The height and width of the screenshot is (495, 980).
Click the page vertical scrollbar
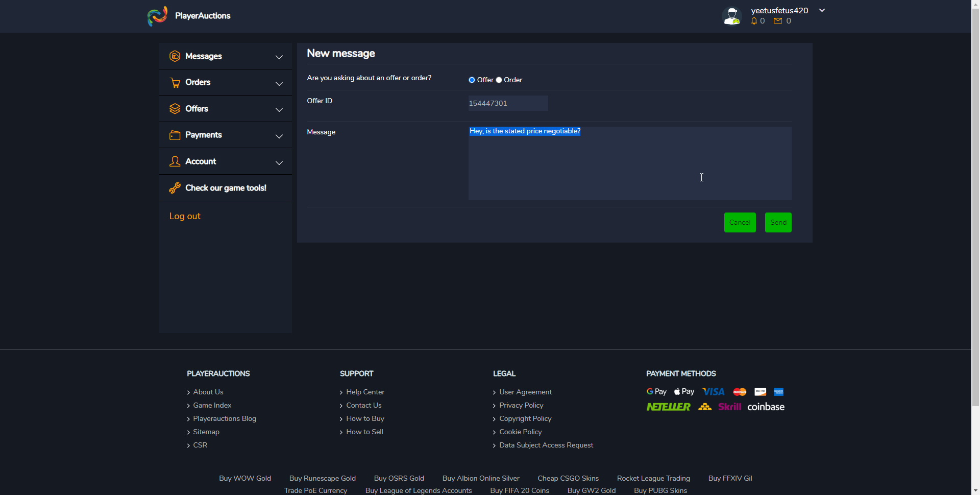click(975, 204)
